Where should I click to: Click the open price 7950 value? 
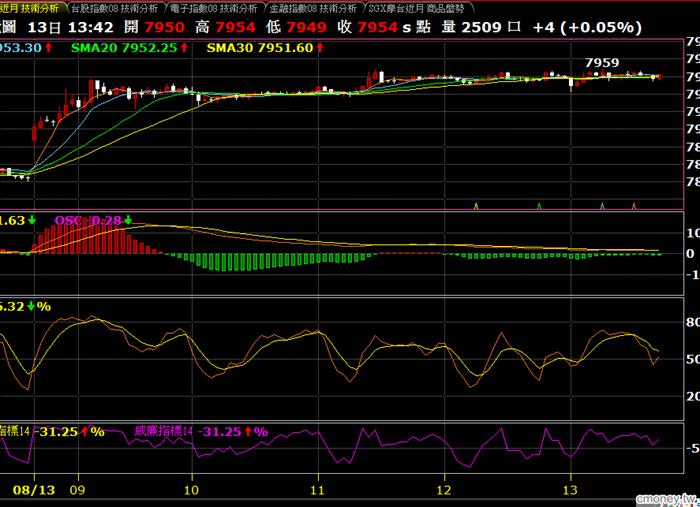(164, 27)
